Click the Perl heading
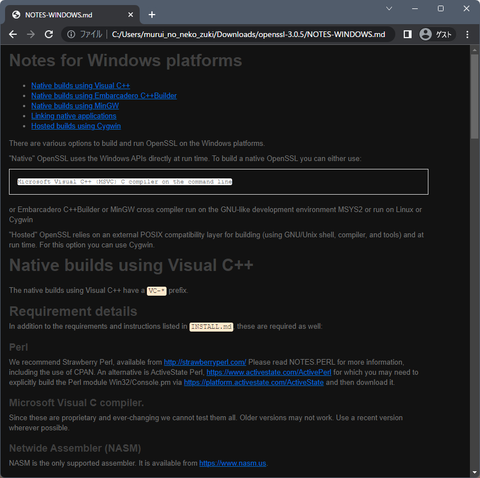The image size is (480, 478). click(18, 347)
